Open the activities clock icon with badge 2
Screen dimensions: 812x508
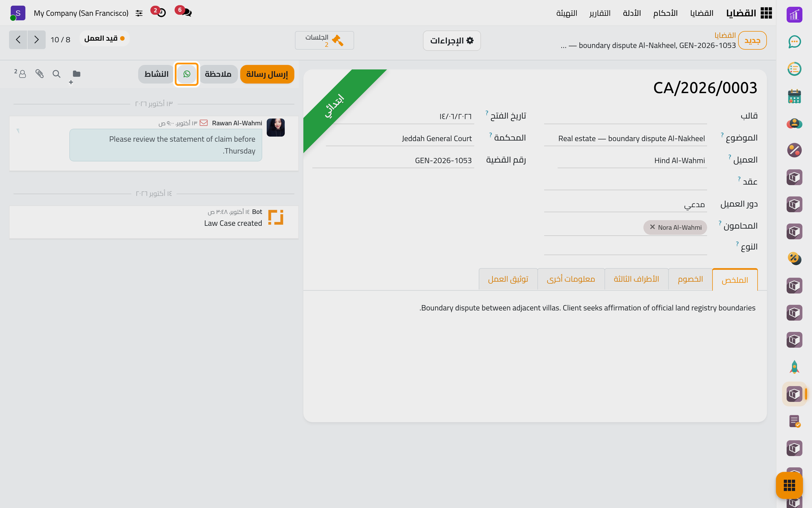[x=159, y=11]
